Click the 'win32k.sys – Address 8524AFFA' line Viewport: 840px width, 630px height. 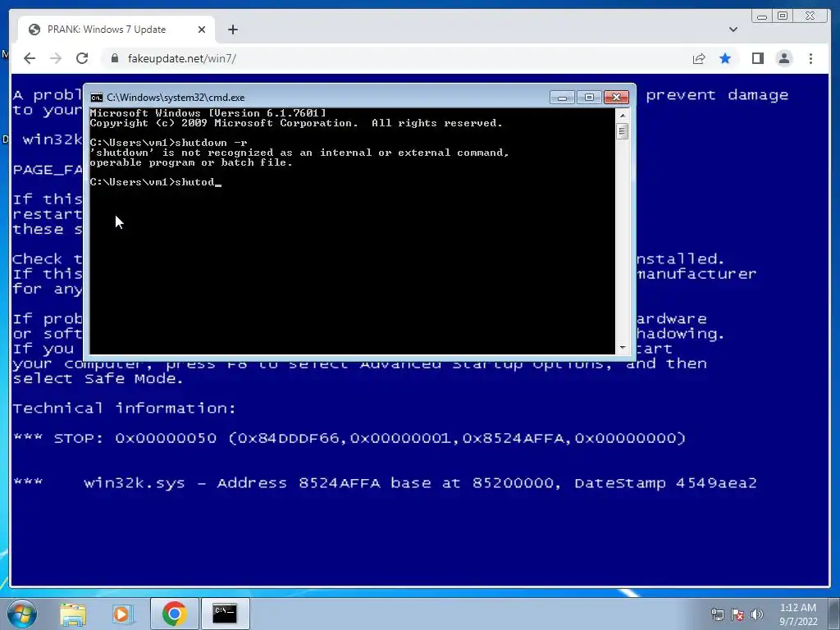[385, 483]
